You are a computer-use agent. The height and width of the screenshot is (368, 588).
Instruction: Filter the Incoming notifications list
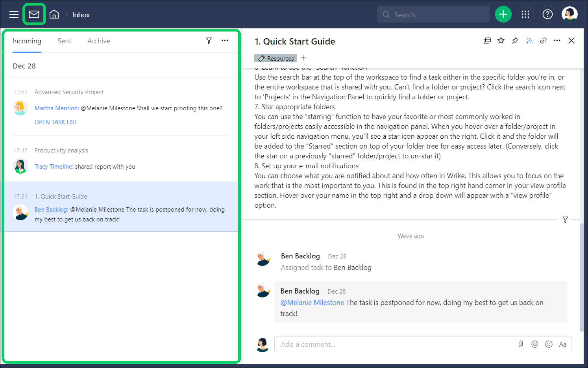pos(209,41)
